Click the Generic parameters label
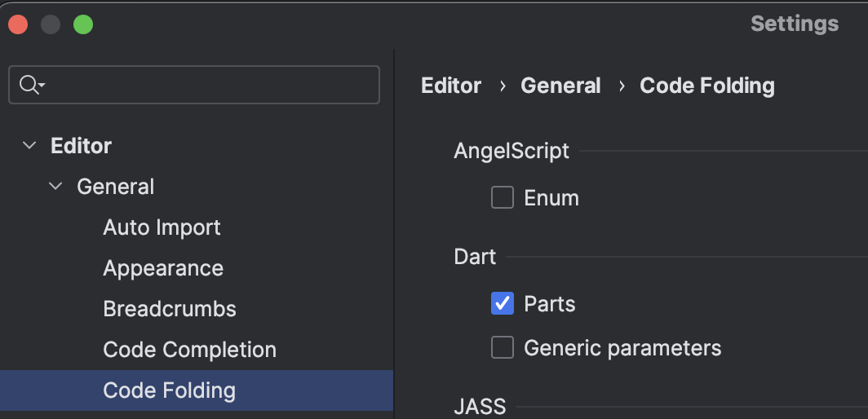The image size is (868, 419). point(622,348)
